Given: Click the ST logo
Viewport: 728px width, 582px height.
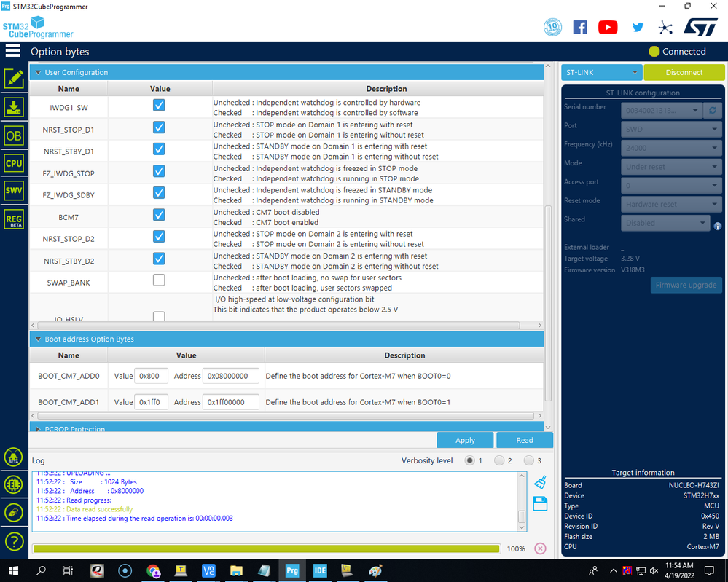Looking at the screenshot, I should pos(701,28).
